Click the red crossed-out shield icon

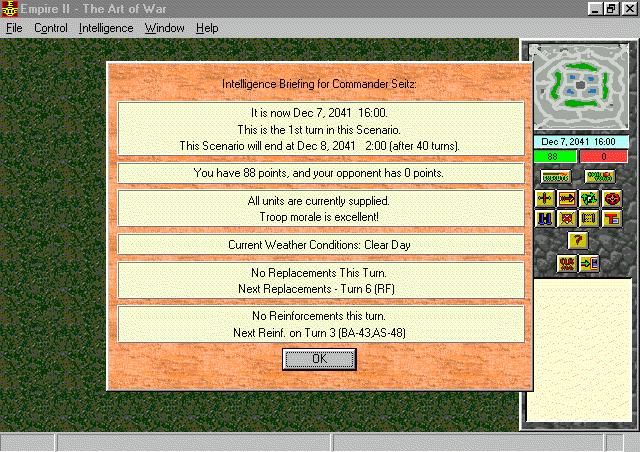click(567, 218)
